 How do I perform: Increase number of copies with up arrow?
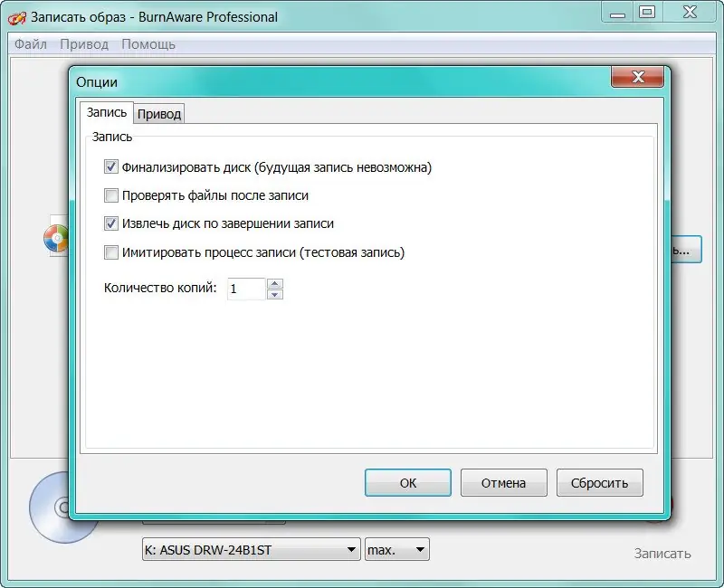tap(275, 283)
